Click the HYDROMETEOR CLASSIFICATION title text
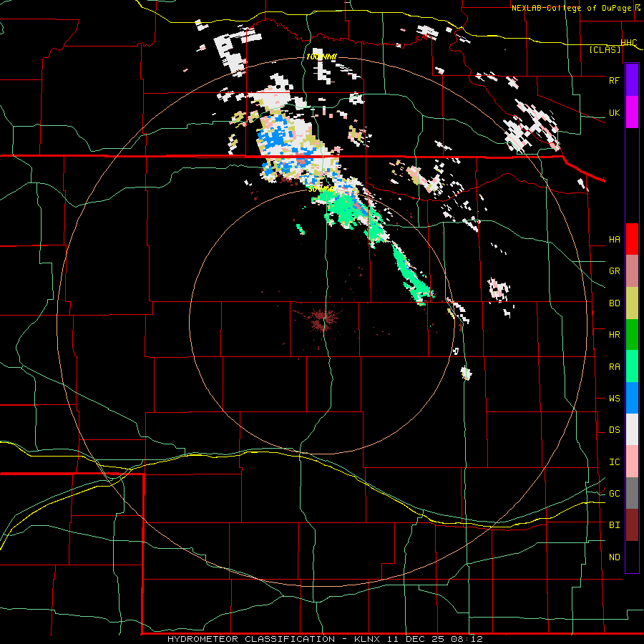 (251, 639)
